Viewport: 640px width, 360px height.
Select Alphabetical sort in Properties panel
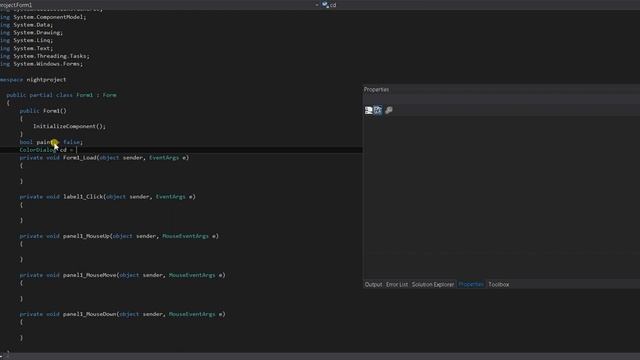(378, 110)
